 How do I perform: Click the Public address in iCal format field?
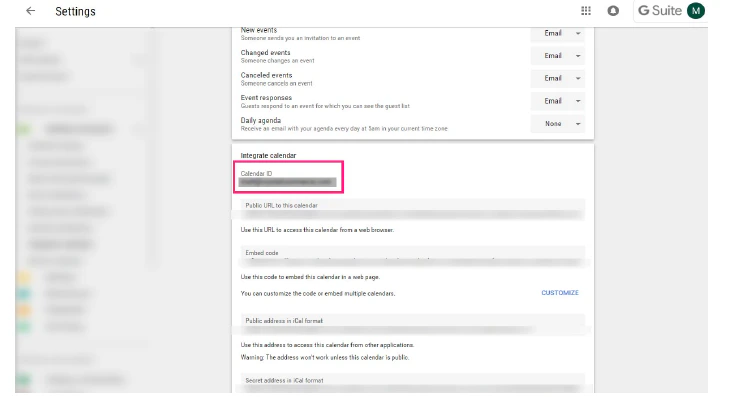412,325
